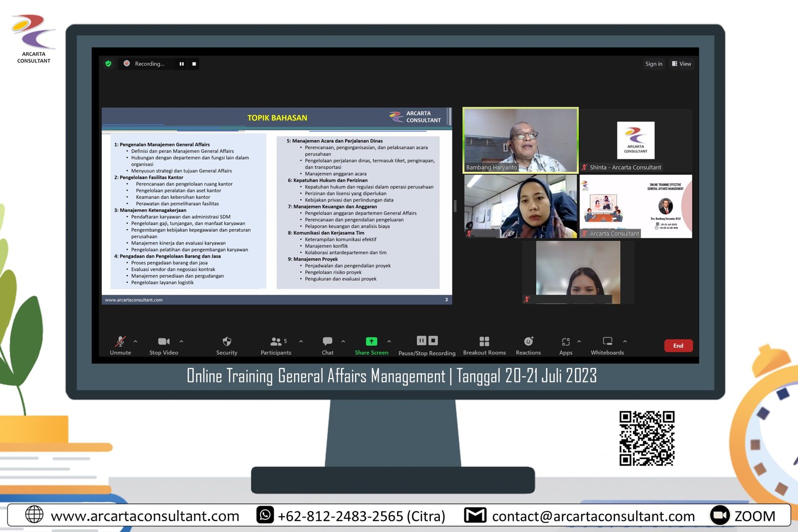This screenshot has height=532, width=798.
Task: Open the Apps panel
Action: coord(566,342)
